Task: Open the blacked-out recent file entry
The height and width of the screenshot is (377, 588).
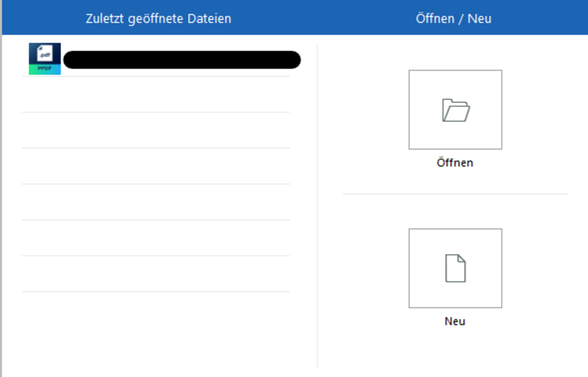Action: (x=182, y=60)
